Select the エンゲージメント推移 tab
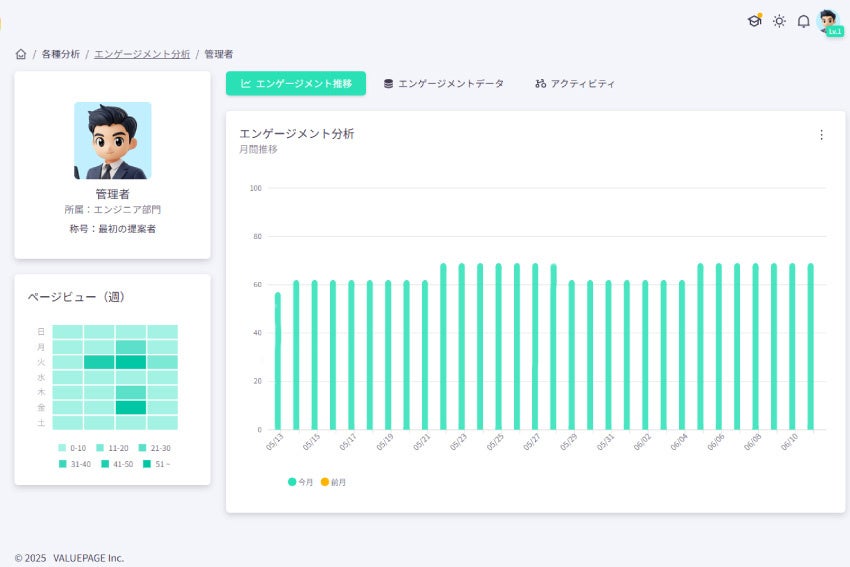Screen dimensions: 850x567 coord(296,83)
